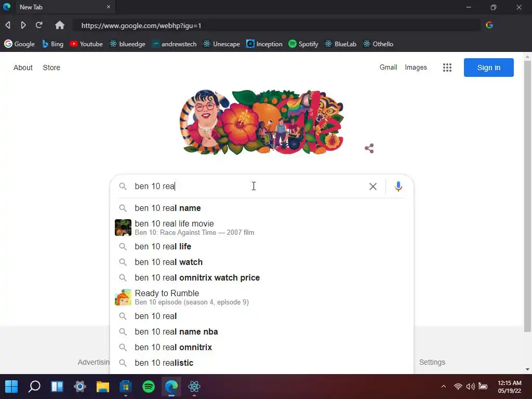Share the Google Doodle
This screenshot has height=399, width=532.
coord(369,148)
